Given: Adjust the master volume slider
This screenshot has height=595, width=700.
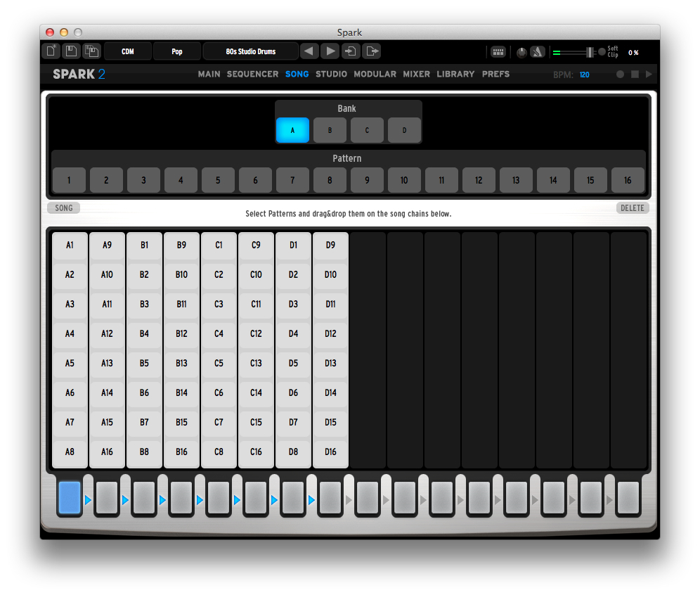Looking at the screenshot, I should point(575,52).
